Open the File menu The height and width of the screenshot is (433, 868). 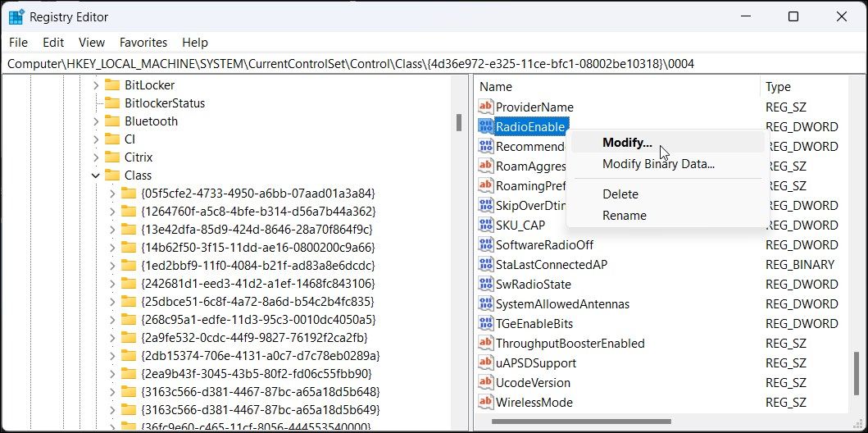point(18,43)
